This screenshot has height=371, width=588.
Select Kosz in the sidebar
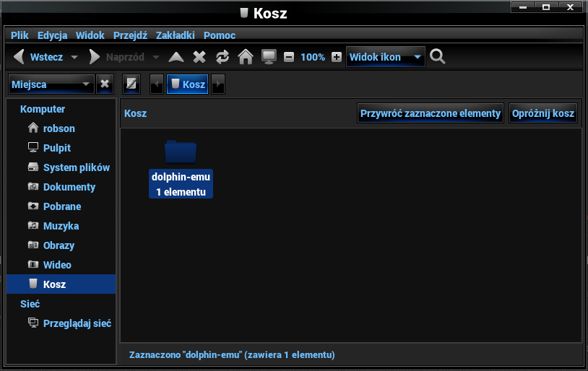coord(61,284)
